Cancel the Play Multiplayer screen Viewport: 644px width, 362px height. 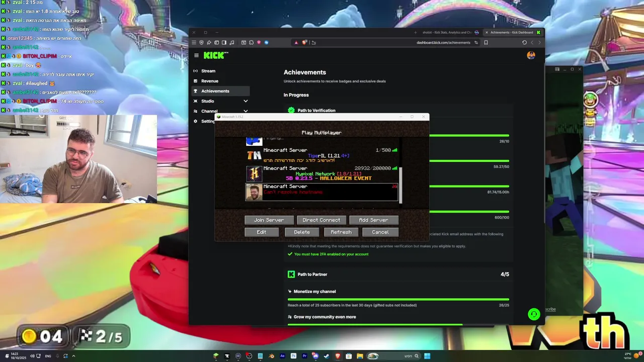point(380,232)
